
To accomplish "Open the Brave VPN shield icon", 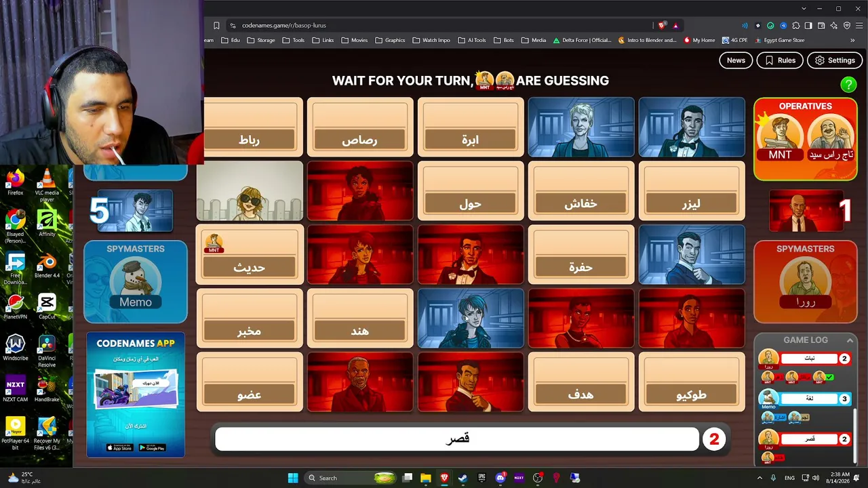I will pos(847,26).
